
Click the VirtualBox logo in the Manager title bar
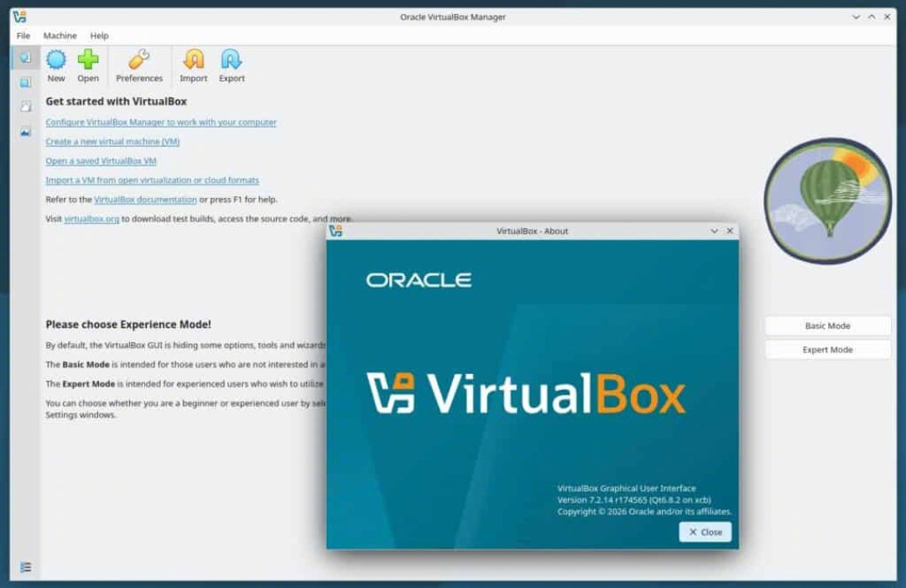(x=20, y=17)
